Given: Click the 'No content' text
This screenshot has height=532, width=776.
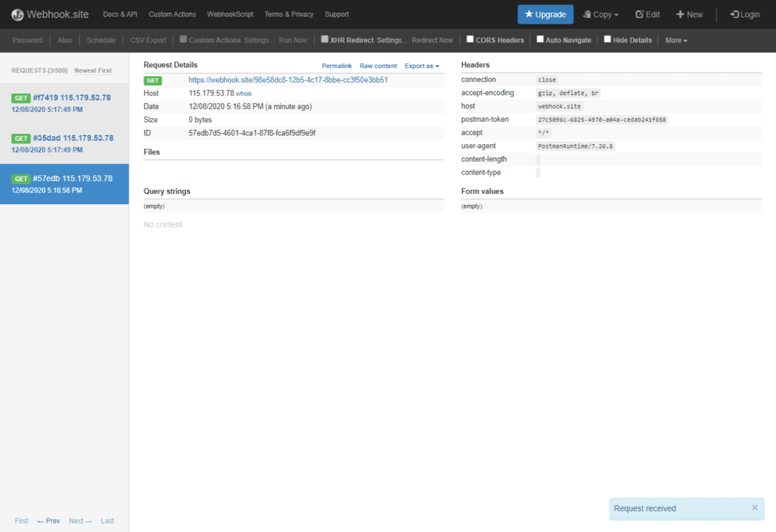Looking at the screenshot, I should (163, 225).
